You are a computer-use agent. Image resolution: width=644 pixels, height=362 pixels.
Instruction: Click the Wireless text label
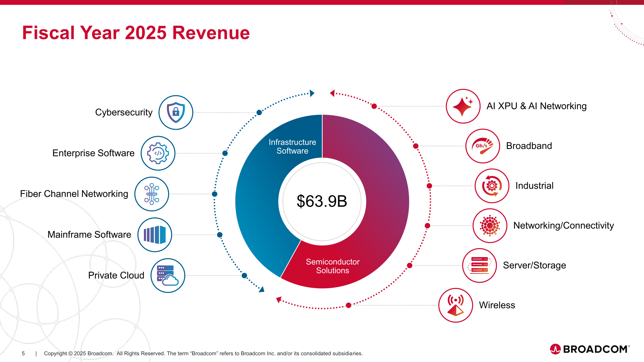[497, 305]
